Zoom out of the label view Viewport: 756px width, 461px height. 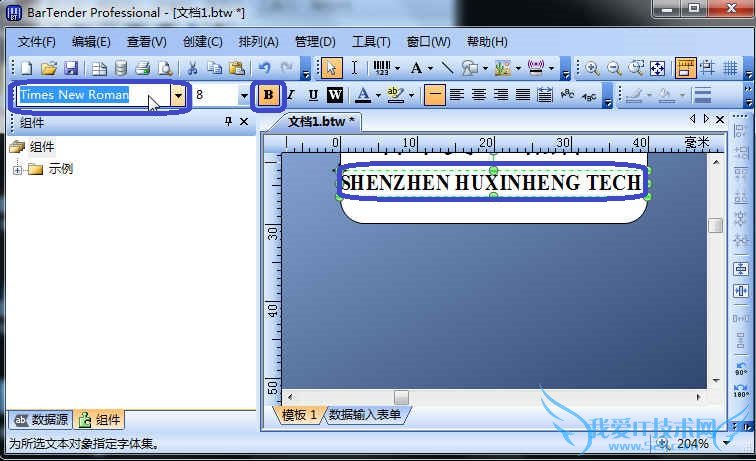[614, 68]
